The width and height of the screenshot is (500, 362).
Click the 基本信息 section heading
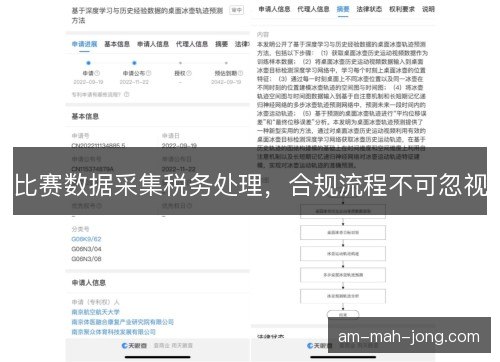tap(85, 116)
